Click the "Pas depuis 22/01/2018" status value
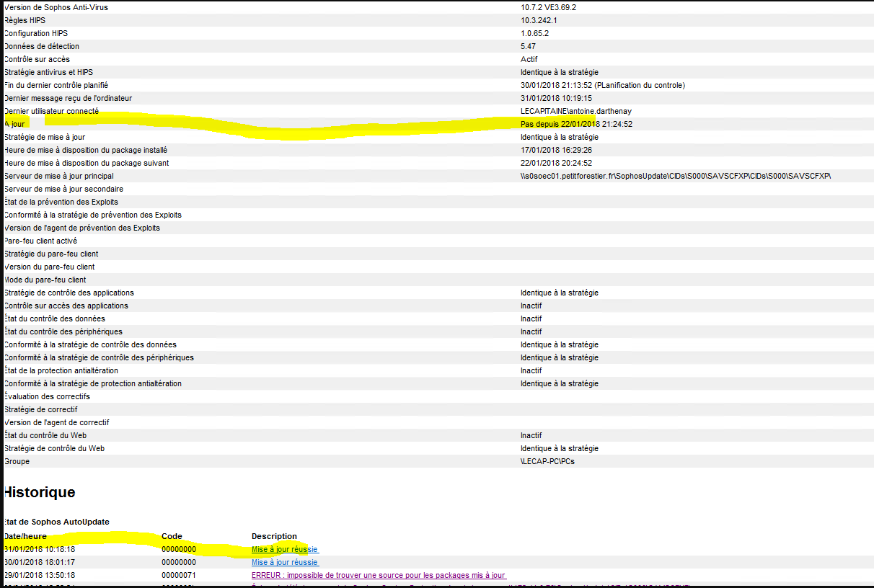This screenshot has width=874, height=588. (576, 124)
